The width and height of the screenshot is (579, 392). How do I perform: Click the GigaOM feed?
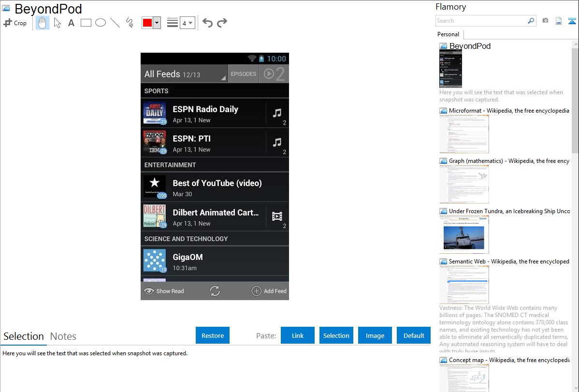coord(215,261)
